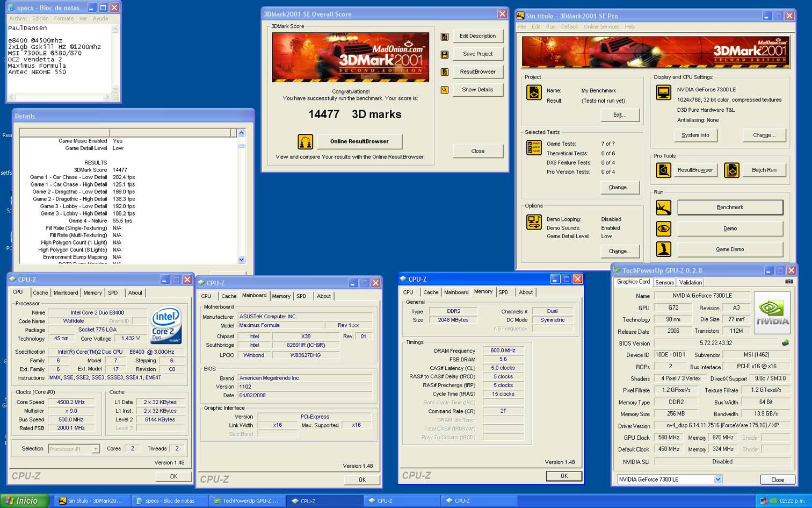
Task: Click the Demo eye icon
Action: click(663, 228)
